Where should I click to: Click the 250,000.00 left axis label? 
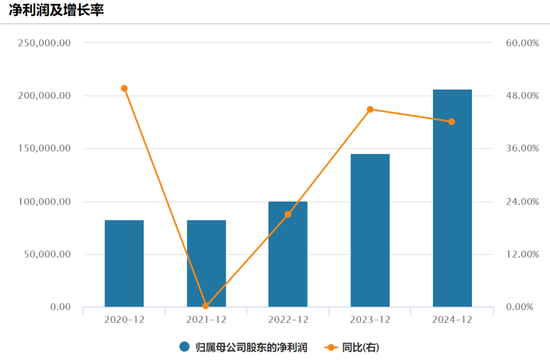pos(45,43)
